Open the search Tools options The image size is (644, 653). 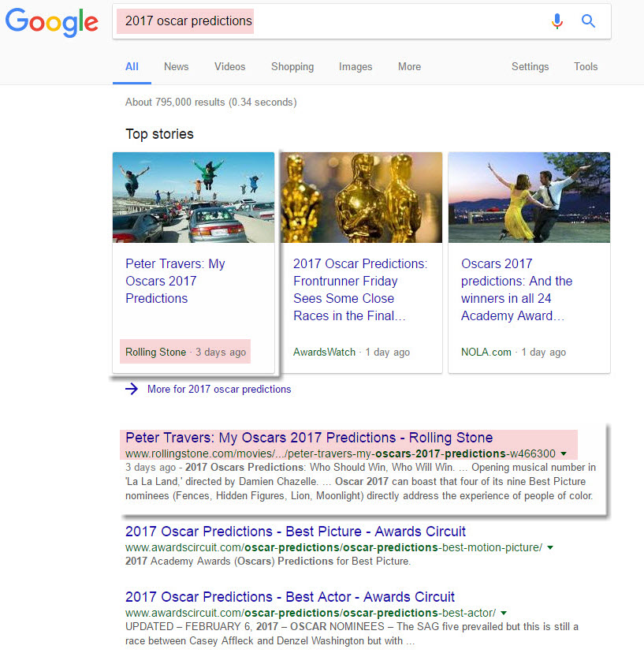point(586,66)
